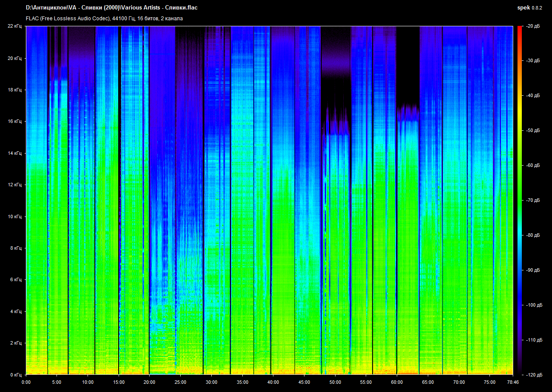Viewport: 552px width, 392px height.
Task: Click the 4 кГц frequency axis label
Action: [x=16, y=311]
